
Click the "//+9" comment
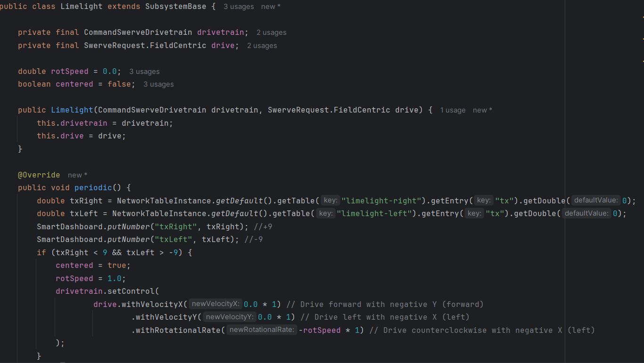coord(263,226)
